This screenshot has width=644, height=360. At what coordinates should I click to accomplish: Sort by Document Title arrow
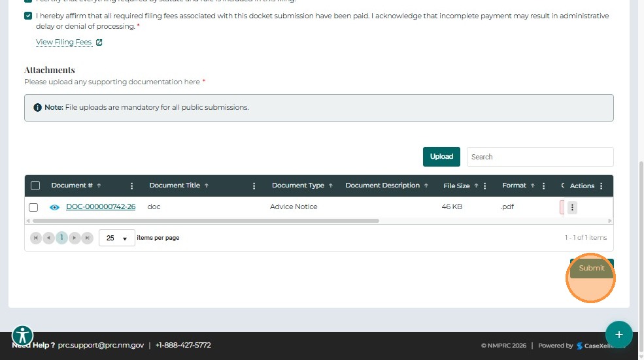(207, 186)
